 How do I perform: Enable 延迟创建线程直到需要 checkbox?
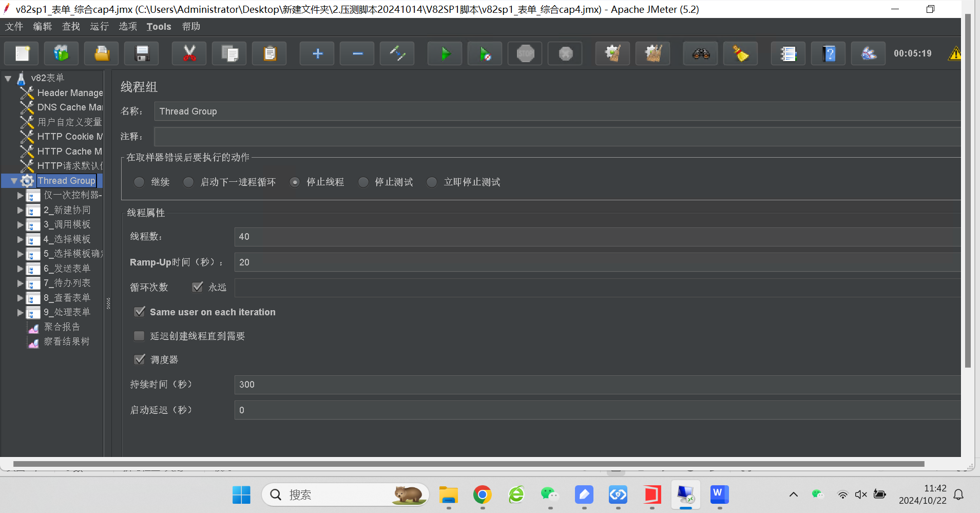[x=139, y=336]
